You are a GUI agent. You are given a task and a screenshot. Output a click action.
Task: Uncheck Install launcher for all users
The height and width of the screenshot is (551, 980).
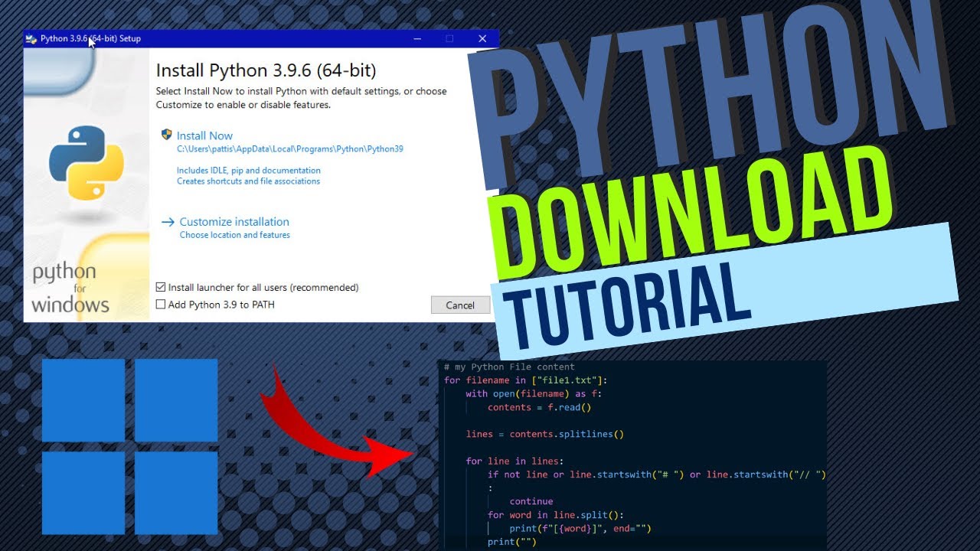point(160,288)
